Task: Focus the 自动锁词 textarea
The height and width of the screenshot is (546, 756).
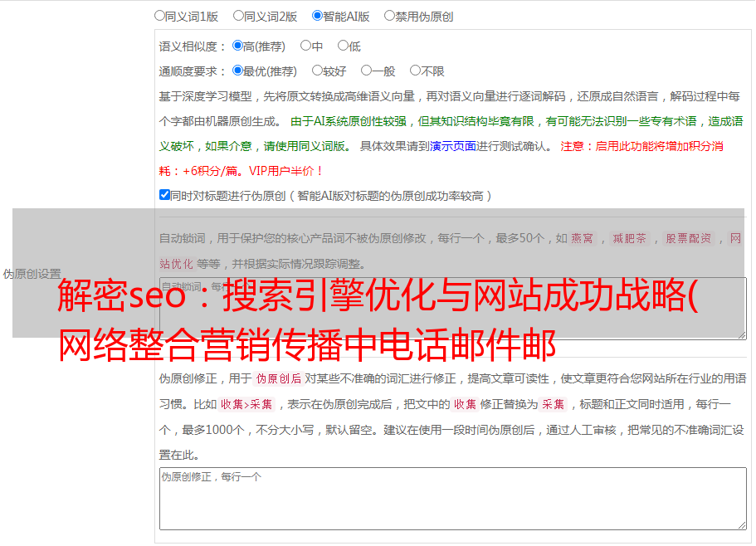Action: (x=453, y=309)
